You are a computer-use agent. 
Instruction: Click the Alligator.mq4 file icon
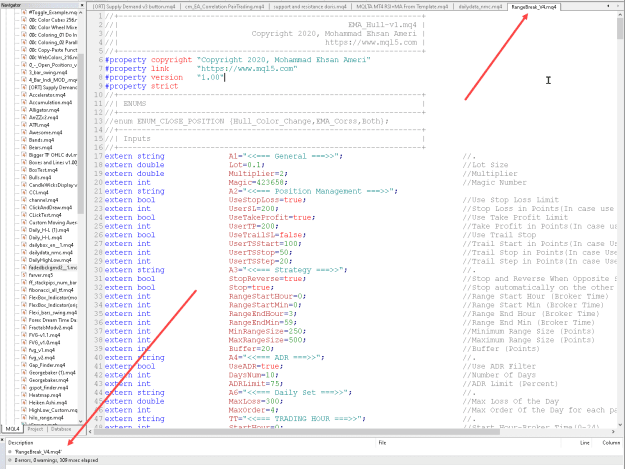pyautogui.click(x=24, y=110)
